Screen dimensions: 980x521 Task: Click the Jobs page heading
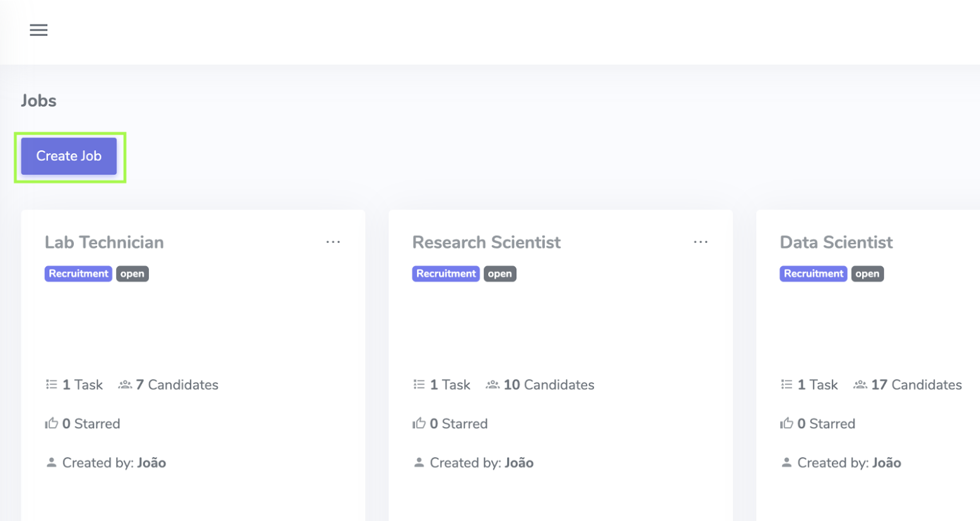(x=38, y=101)
